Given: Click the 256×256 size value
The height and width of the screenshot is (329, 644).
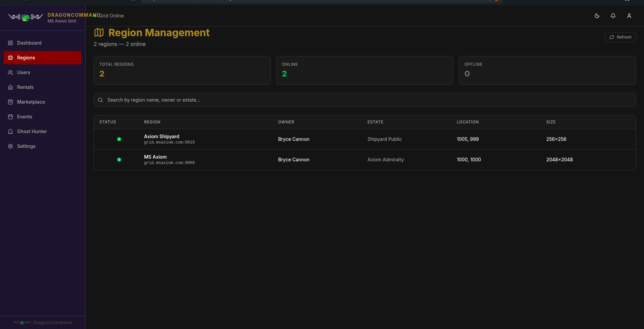Looking at the screenshot, I should (x=556, y=139).
